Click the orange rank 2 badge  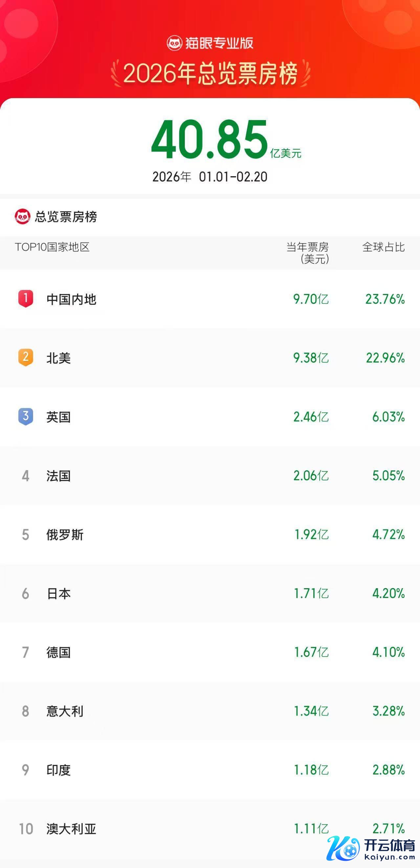[x=26, y=358]
